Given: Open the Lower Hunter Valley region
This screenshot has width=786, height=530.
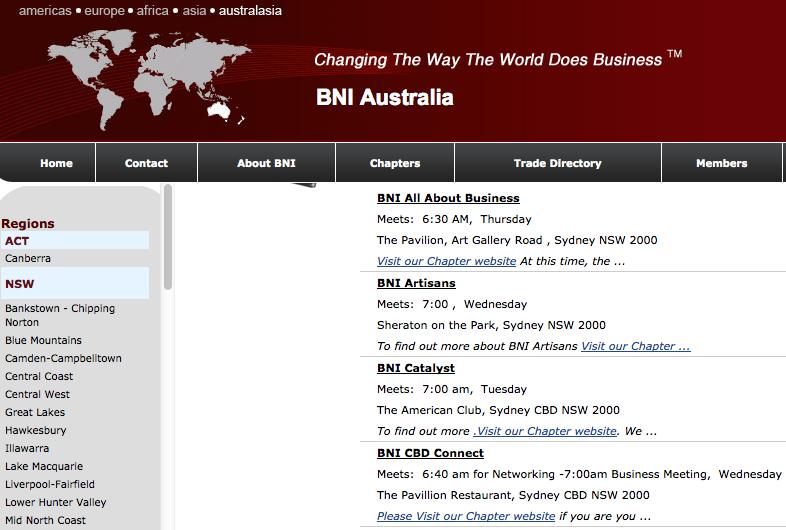Looking at the screenshot, I should tap(56, 502).
